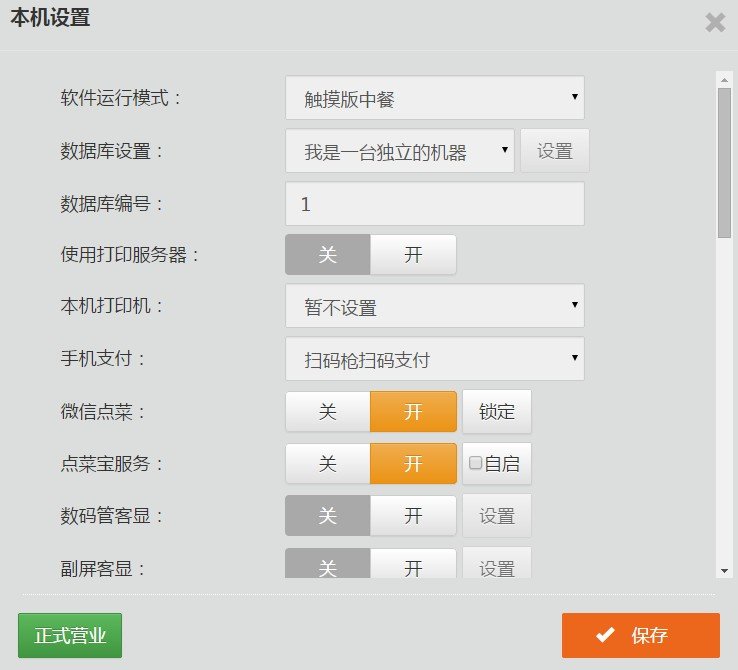Click the green 正式营业 button

[70, 635]
